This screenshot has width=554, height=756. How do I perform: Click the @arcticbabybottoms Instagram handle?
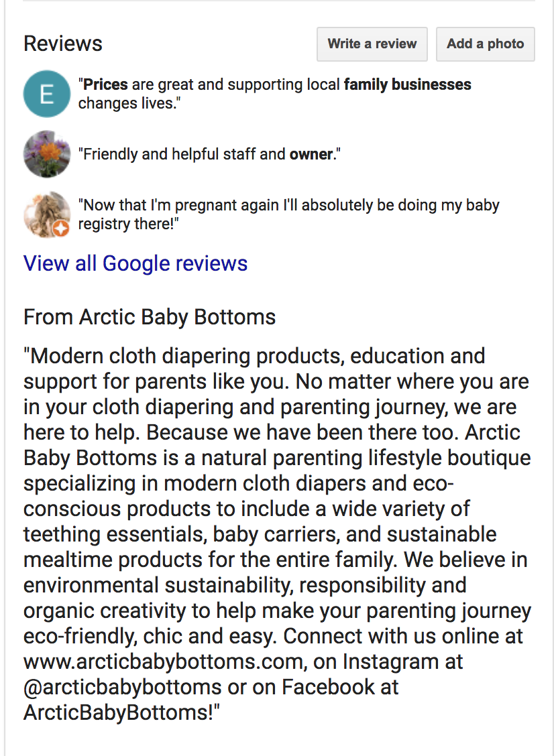click(122, 687)
